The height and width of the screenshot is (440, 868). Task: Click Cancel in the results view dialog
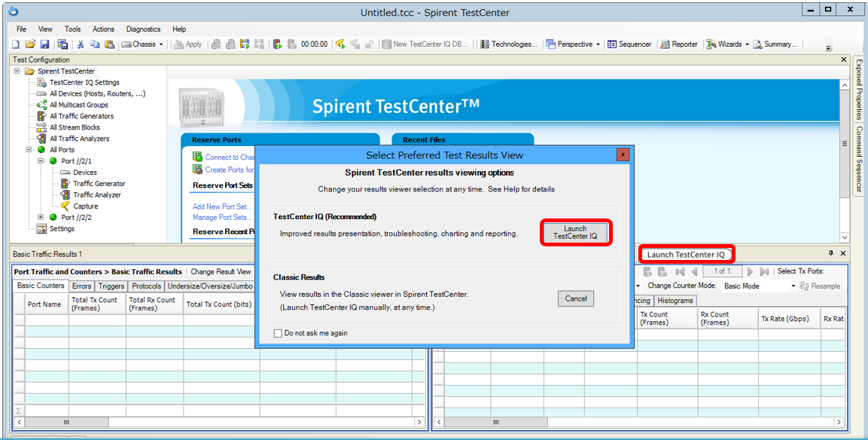[576, 298]
